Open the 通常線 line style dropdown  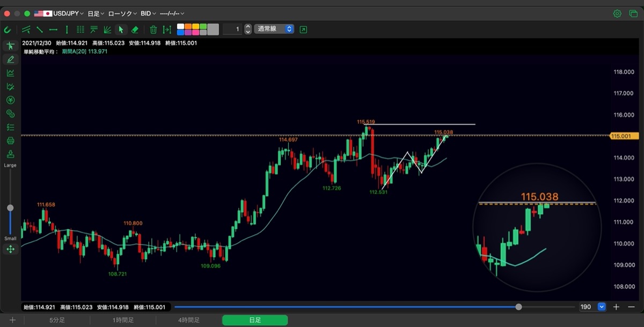274,29
